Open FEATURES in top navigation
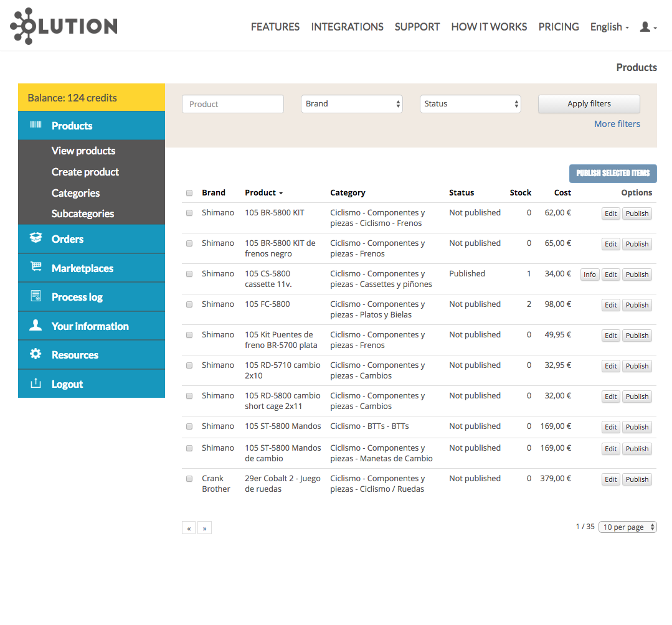The height and width of the screenshot is (625, 672). (275, 27)
